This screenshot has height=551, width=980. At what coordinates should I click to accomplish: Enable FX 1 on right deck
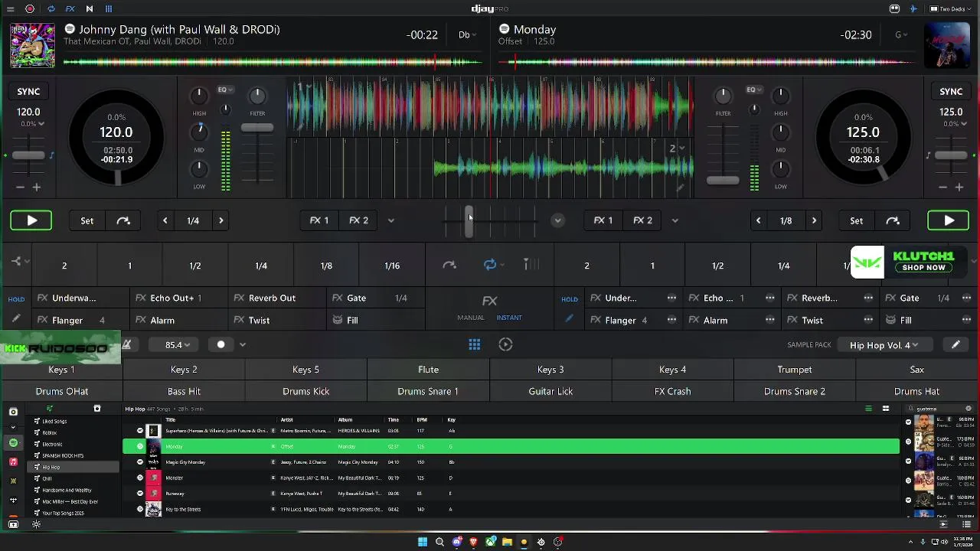[x=603, y=220]
